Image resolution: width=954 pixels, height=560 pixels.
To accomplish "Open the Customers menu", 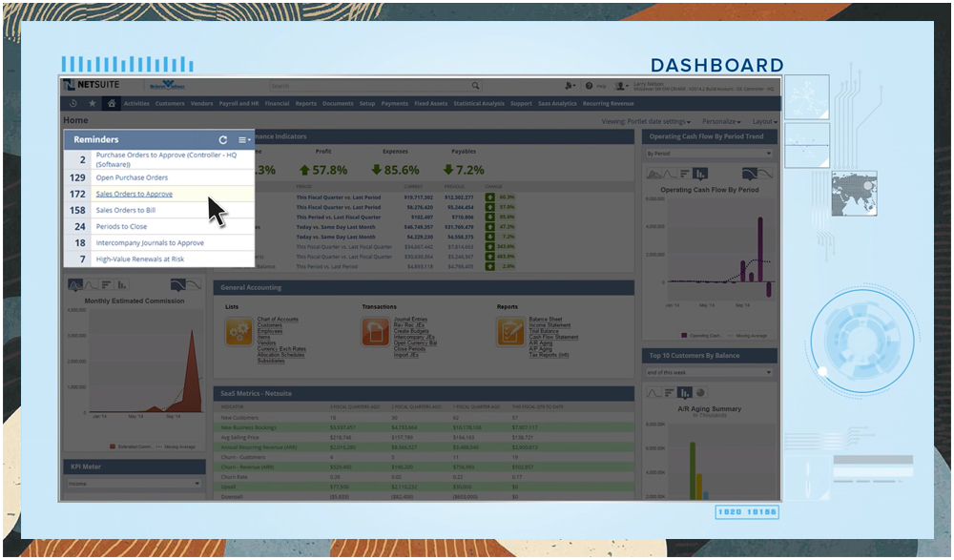I will pos(170,103).
